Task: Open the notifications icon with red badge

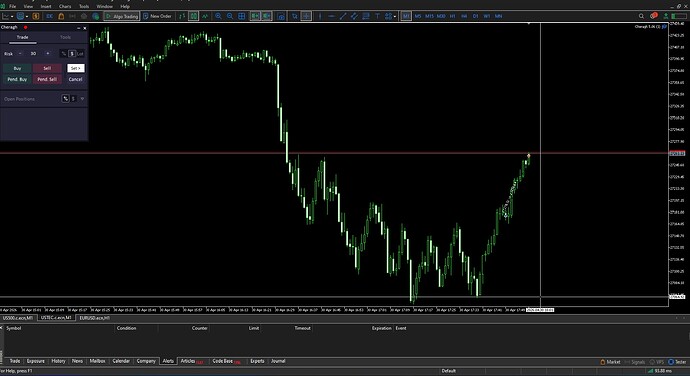Action: pyautogui.click(x=654, y=16)
